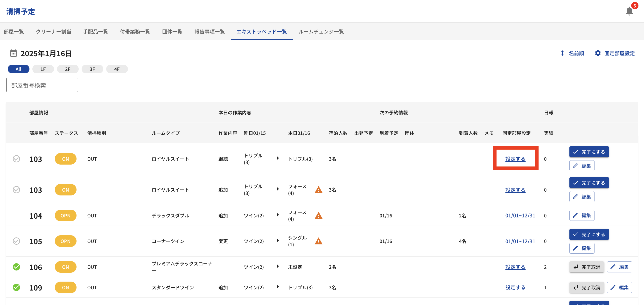Open the クリーナー割当 tab

coord(54,32)
